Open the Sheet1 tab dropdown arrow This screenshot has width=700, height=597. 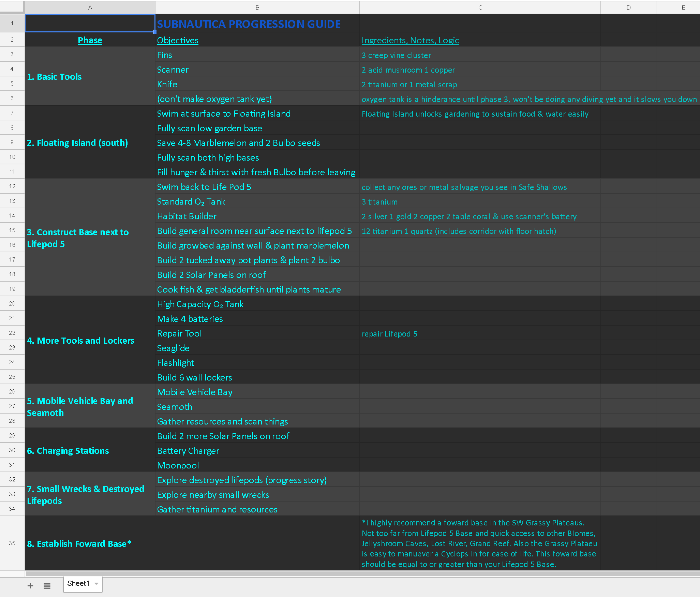(x=96, y=584)
